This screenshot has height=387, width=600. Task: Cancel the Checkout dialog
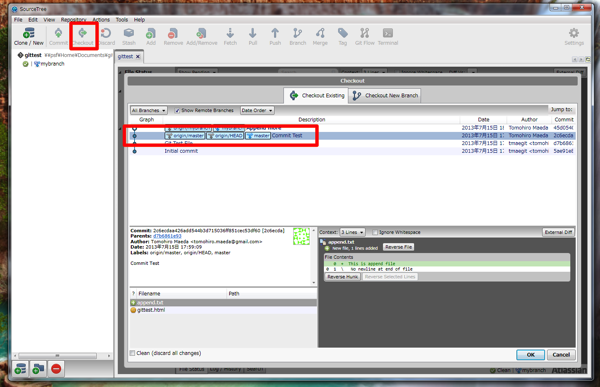pos(561,355)
